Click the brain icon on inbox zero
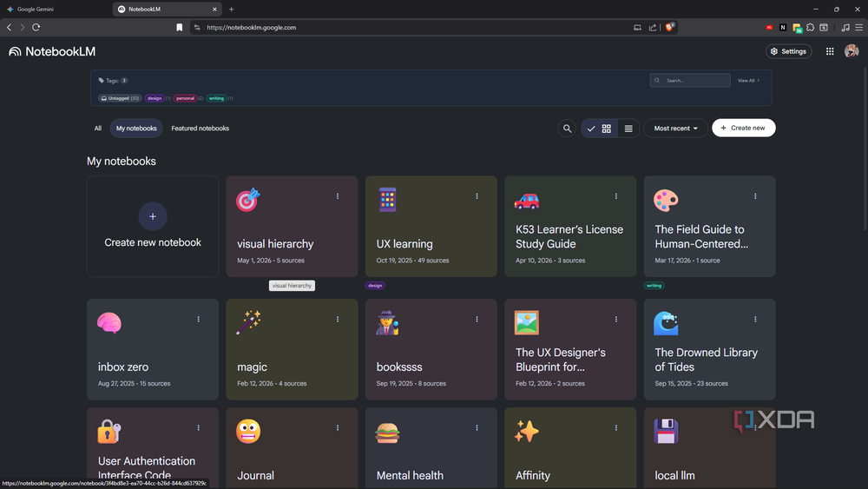 pyautogui.click(x=109, y=323)
